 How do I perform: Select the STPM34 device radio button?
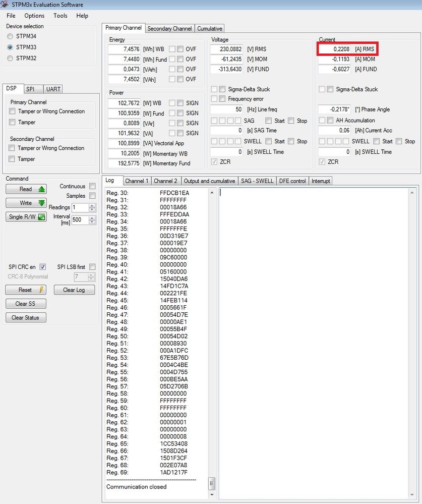pyautogui.click(x=10, y=36)
